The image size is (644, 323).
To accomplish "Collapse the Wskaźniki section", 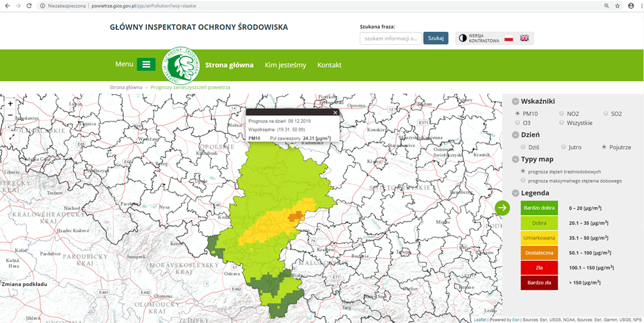I will pyautogui.click(x=515, y=101).
